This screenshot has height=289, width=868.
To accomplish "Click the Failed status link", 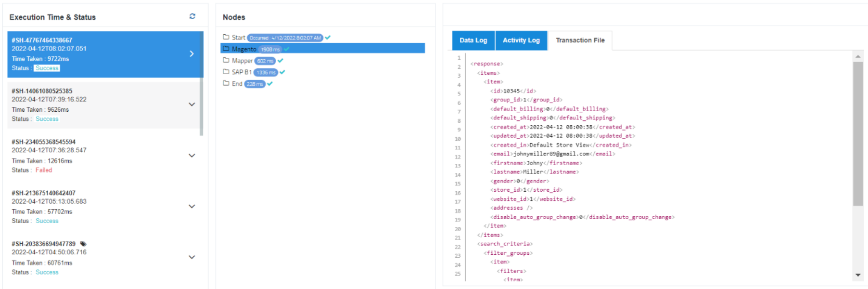I will (x=43, y=170).
